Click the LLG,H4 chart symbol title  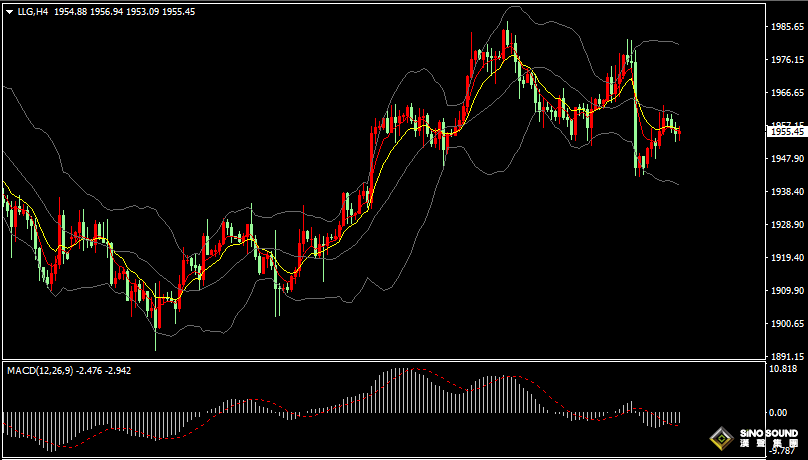tap(33, 10)
